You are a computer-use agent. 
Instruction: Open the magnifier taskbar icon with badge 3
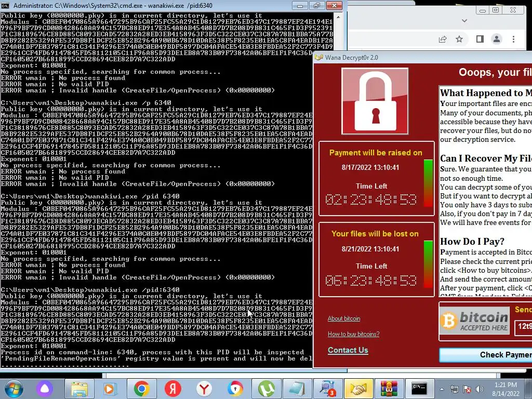click(328, 389)
